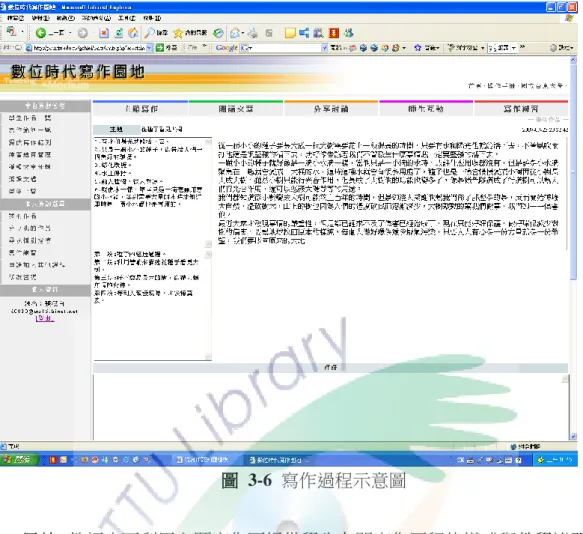
Task: Open the 我的最愛 (Favorites) menu
Action: click(97, 18)
